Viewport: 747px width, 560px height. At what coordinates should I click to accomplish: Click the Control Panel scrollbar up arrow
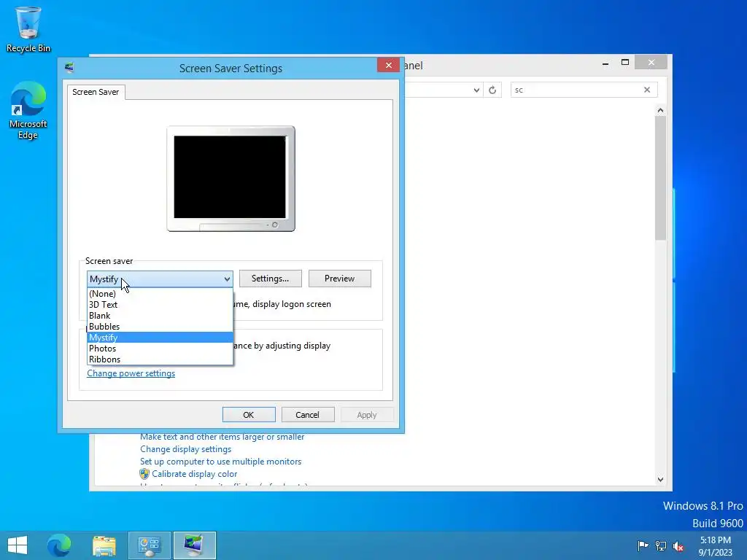pos(660,111)
